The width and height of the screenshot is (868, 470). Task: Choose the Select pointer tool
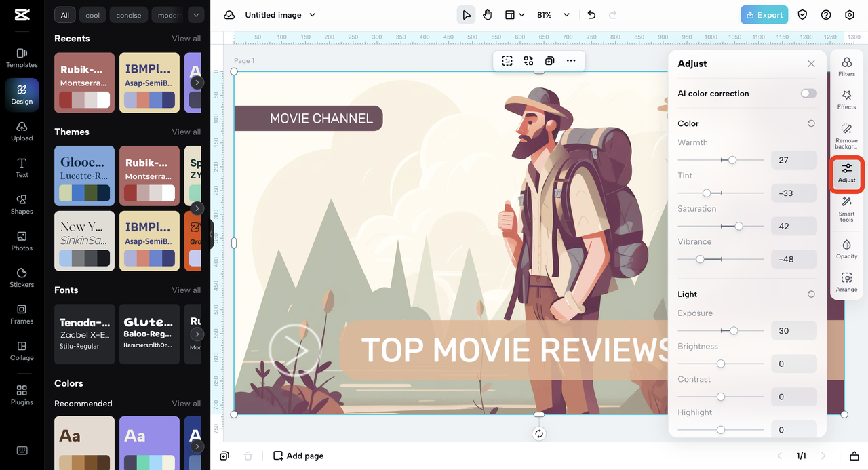click(466, 15)
